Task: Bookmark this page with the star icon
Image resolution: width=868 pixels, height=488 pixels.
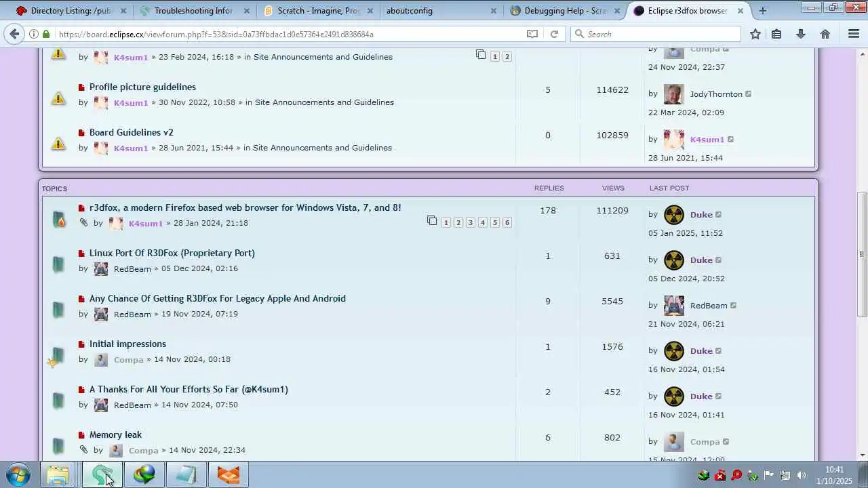Action: coord(755,34)
